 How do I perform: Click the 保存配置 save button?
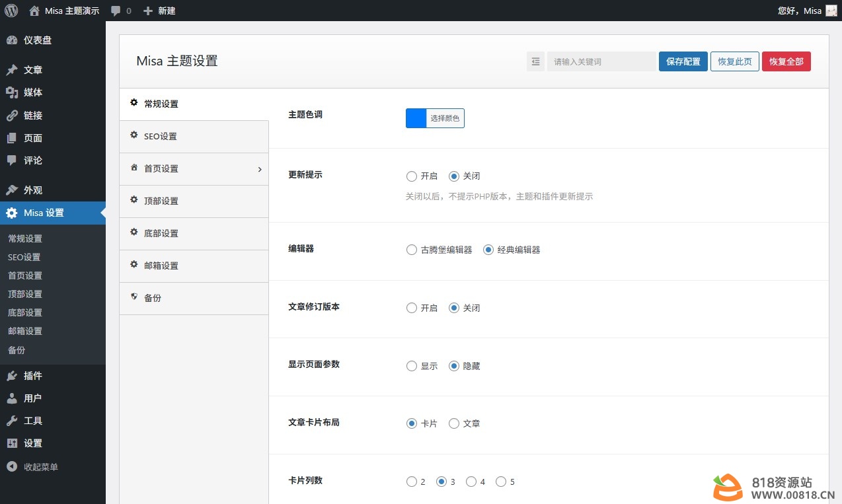(683, 61)
